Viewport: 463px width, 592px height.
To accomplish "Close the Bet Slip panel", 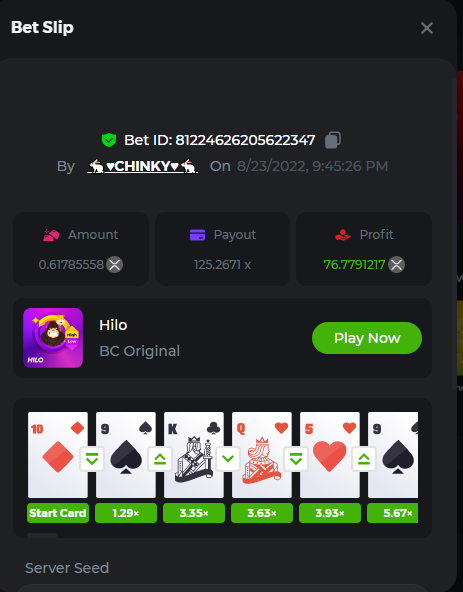I will click(427, 28).
